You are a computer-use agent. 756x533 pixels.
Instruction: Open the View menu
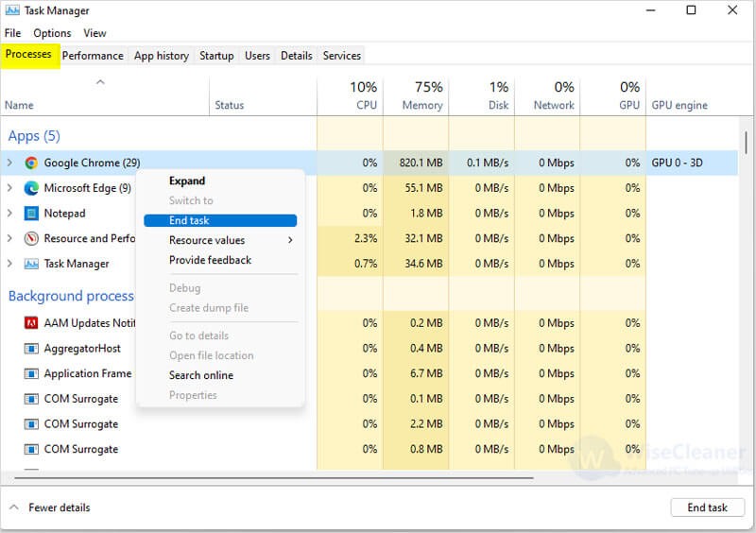tap(94, 33)
